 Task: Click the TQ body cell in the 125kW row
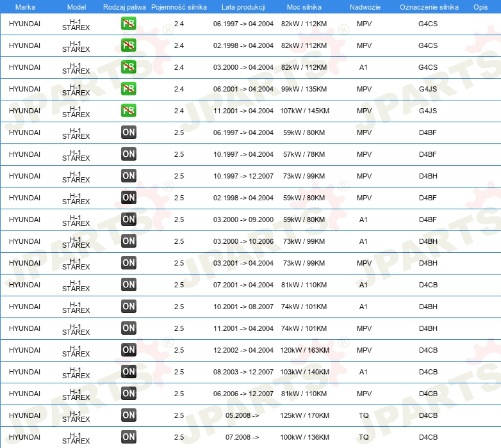click(364, 415)
